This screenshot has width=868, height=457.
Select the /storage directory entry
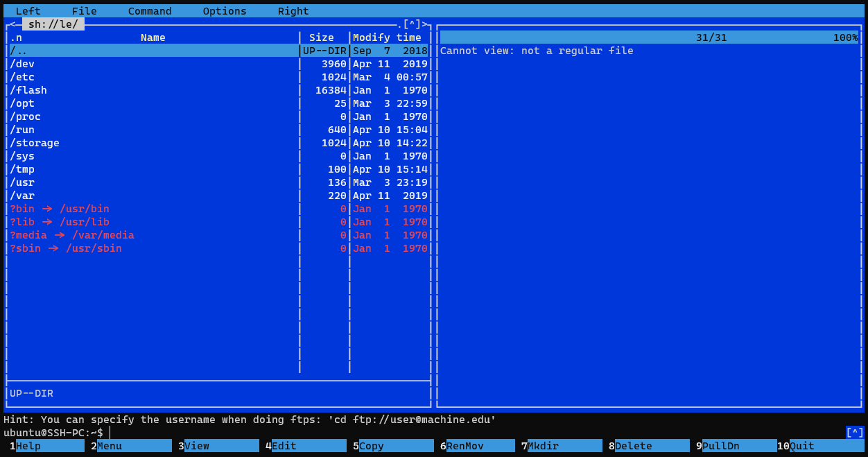pos(35,143)
